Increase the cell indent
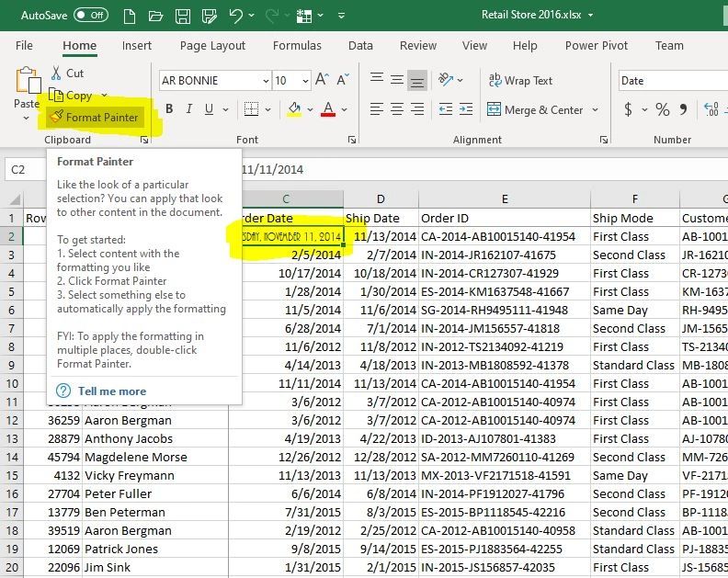728x578 pixels. click(466, 109)
